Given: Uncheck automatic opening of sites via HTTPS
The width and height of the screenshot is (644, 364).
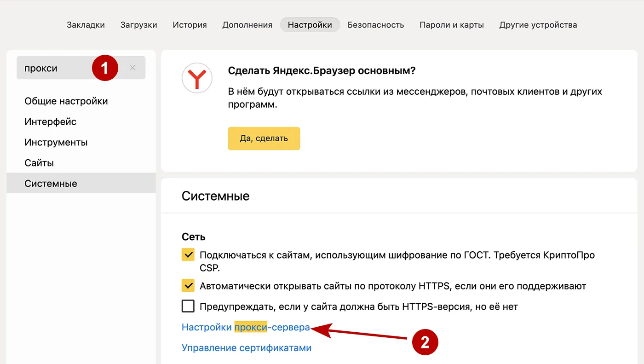Looking at the screenshot, I should click(x=188, y=286).
